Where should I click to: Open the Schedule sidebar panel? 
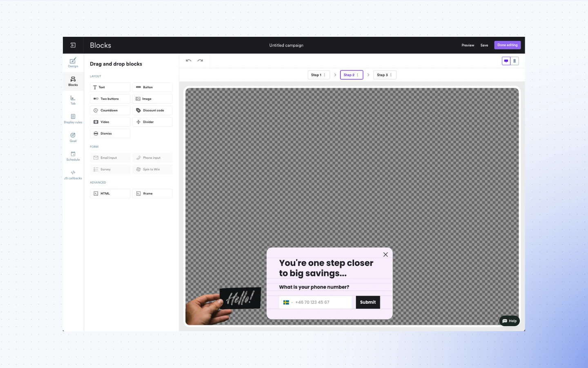click(73, 156)
